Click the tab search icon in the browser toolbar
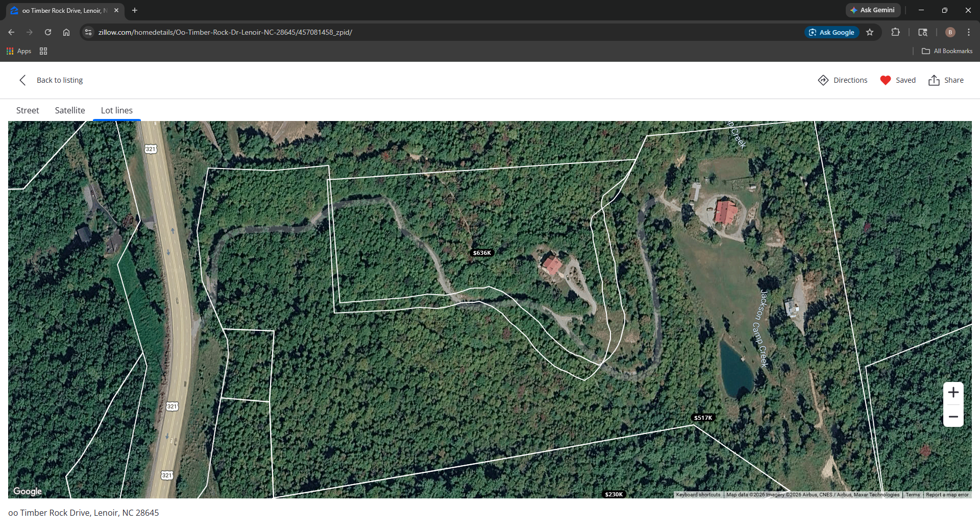Screen dimensions: 980x527 click(x=923, y=32)
